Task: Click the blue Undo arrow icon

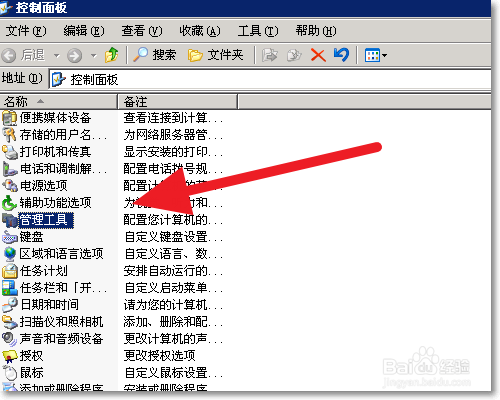Action: [x=342, y=55]
